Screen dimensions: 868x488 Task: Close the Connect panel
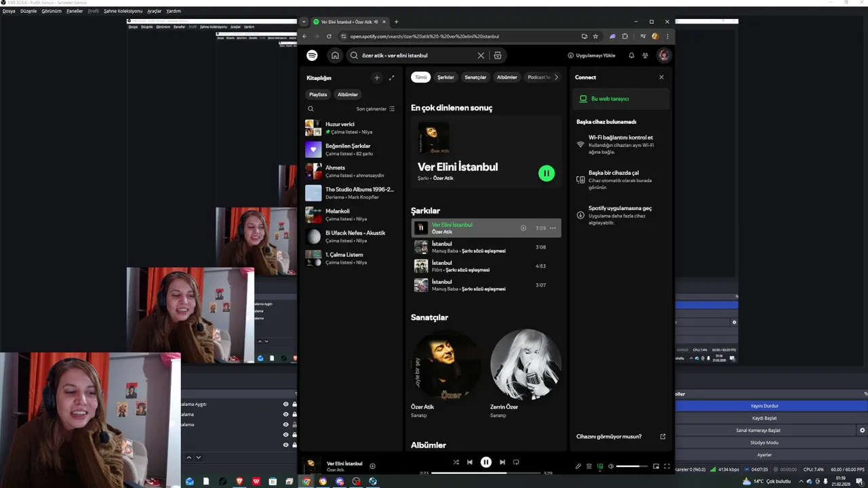pos(661,77)
